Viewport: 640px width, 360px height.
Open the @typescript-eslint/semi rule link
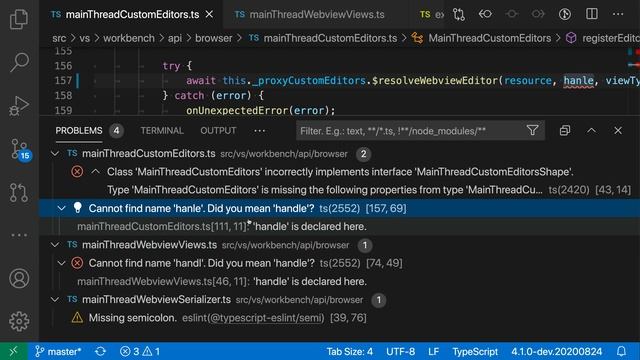click(266, 318)
